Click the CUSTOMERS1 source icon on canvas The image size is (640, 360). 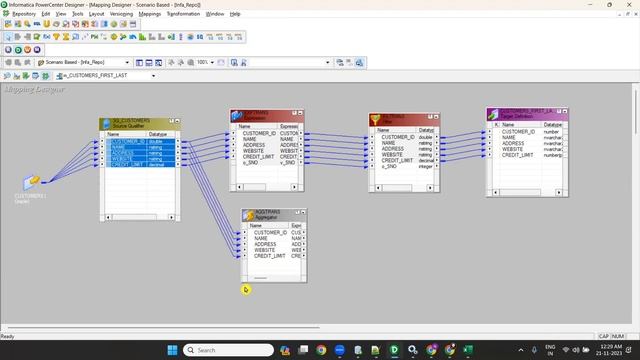31,182
